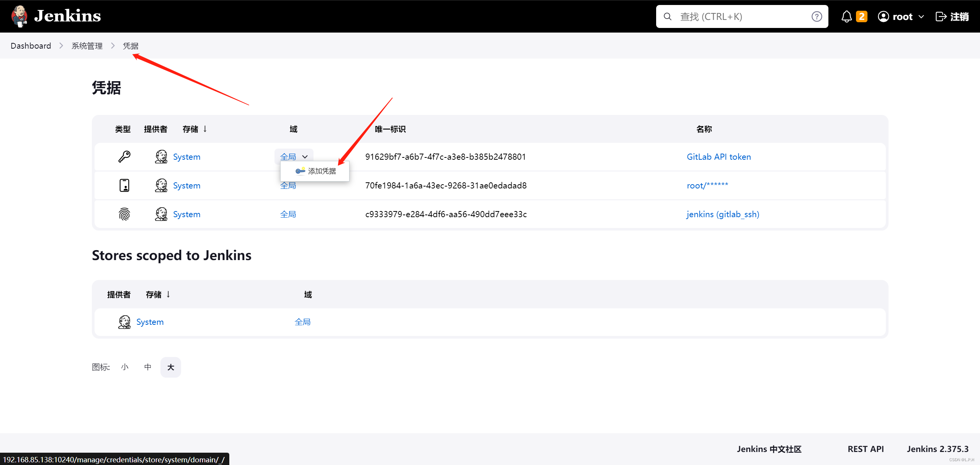Expand the chevron after Dashboard breadcrumb
The image size is (980, 465).
coord(61,46)
